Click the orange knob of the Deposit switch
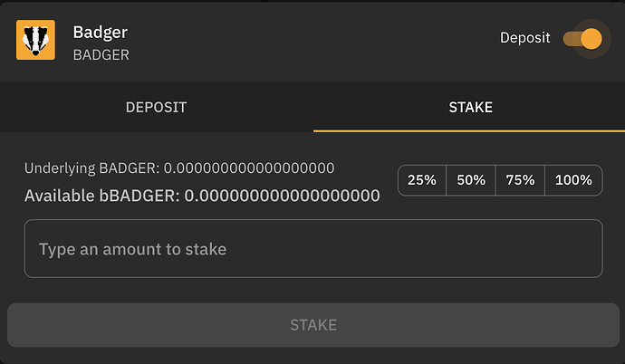The width and height of the screenshot is (625, 364). pyautogui.click(x=591, y=38)
